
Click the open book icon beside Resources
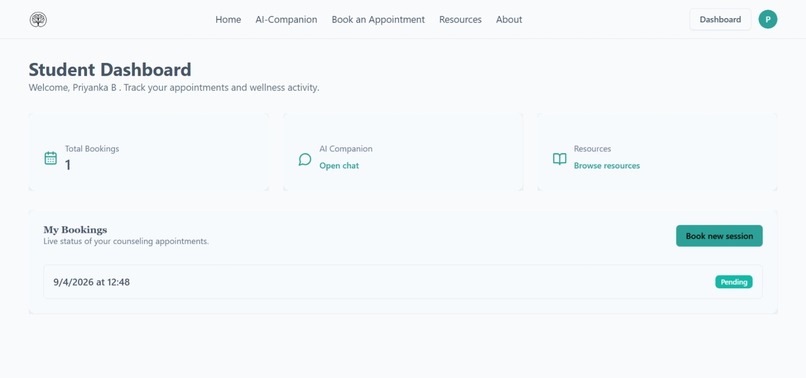[x=559, y=159]
